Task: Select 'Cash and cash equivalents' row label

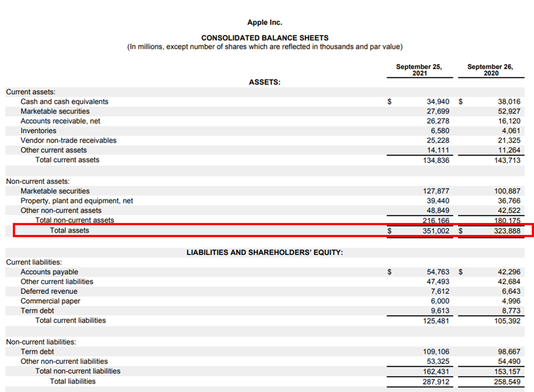Action: click(x=64, y=102)
